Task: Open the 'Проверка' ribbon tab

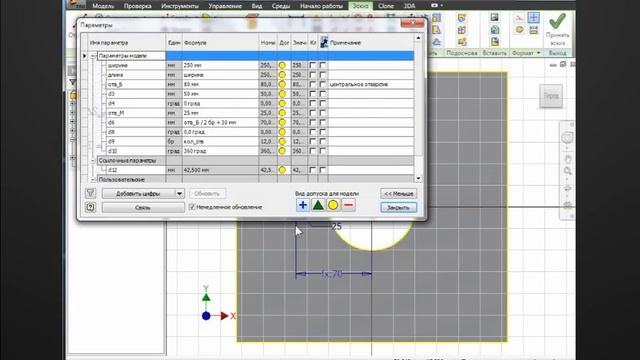Action: pos(138,6)
